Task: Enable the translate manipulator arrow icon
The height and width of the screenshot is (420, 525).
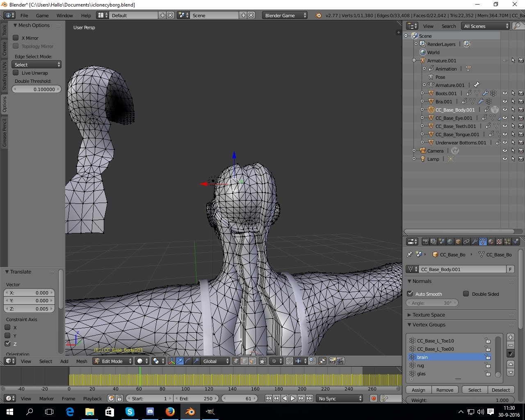Action: coord(180,361)
